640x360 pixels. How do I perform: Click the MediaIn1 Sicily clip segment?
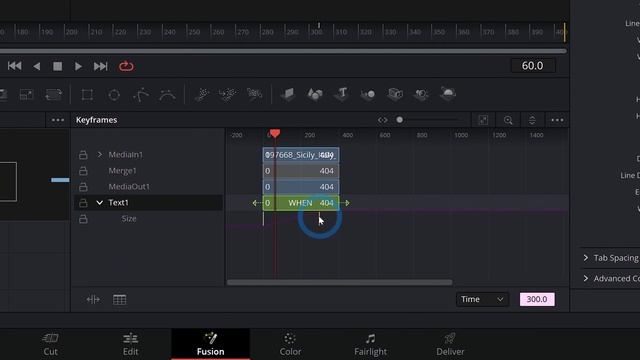(x=301, y=155)
